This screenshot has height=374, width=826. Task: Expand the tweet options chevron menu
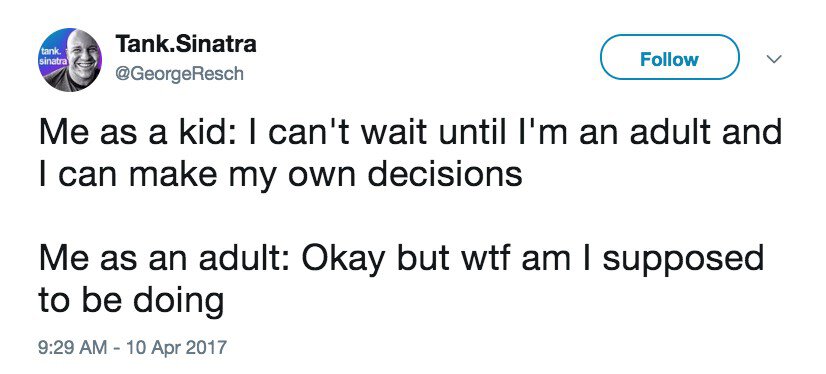coord(773,59)
